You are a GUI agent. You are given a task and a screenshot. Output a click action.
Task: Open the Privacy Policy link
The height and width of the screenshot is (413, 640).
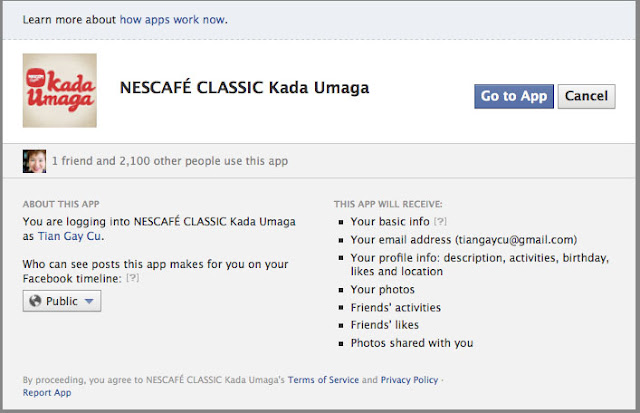pyautogui.click(x=410, y=380)
